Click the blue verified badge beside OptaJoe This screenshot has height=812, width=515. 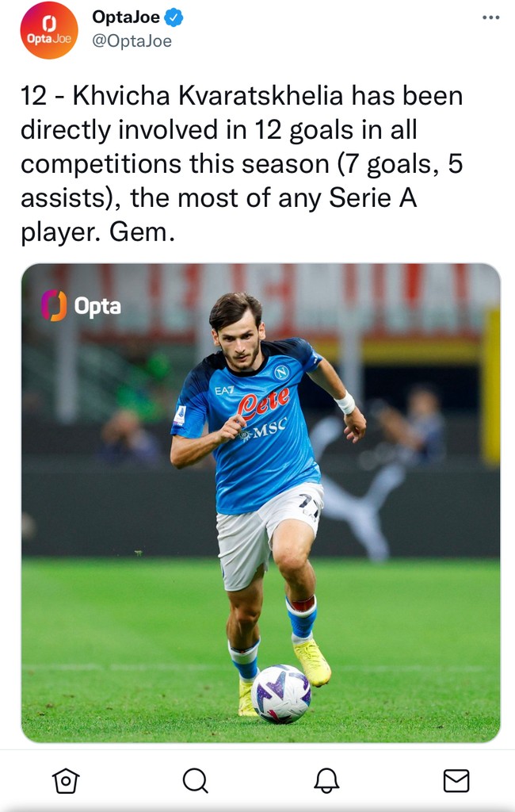174,18
